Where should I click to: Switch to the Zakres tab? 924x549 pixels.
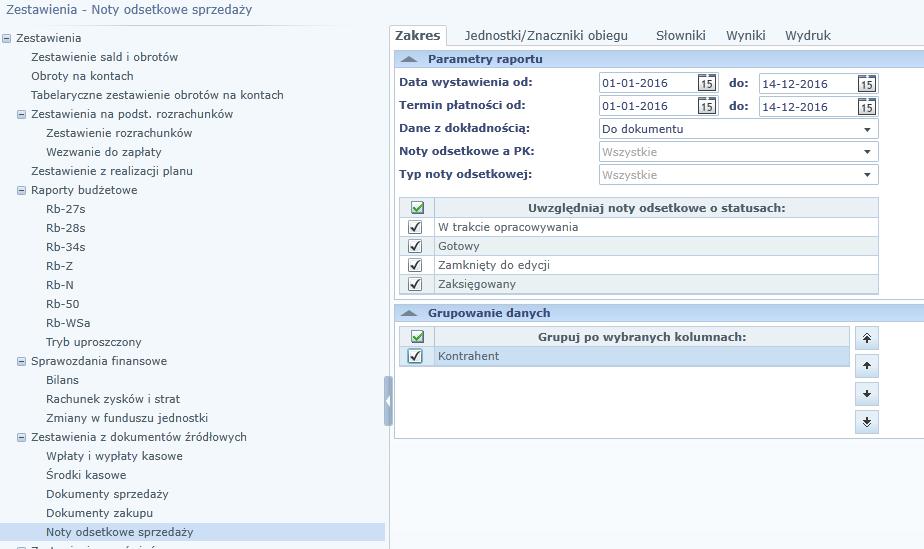pyautogui.click(x=418, y=35)
